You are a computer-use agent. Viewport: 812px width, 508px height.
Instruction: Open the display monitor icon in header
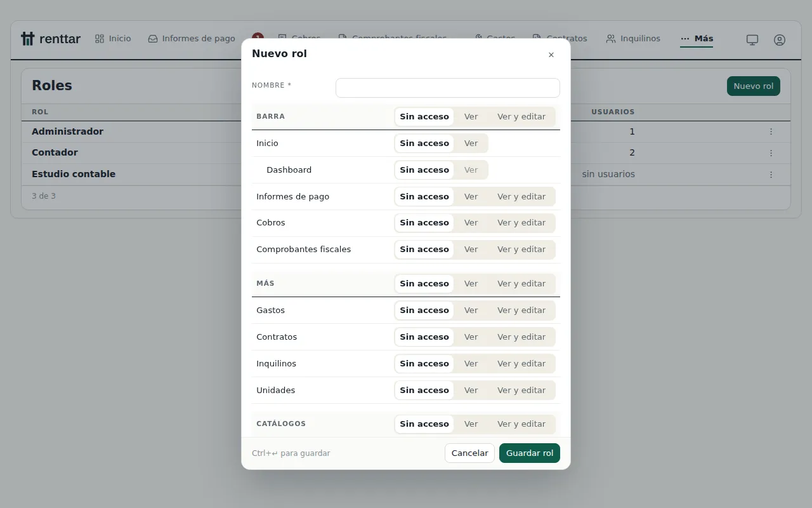[x=752, y=39]
